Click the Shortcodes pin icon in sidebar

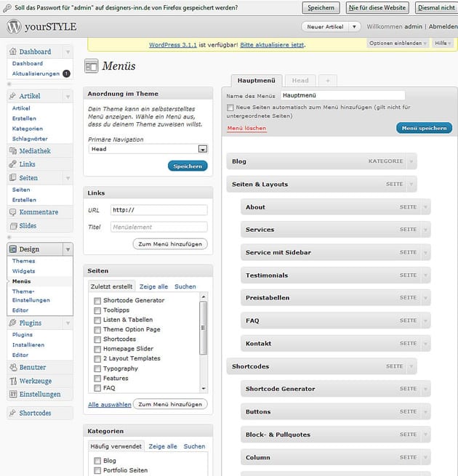pos(13,413)
